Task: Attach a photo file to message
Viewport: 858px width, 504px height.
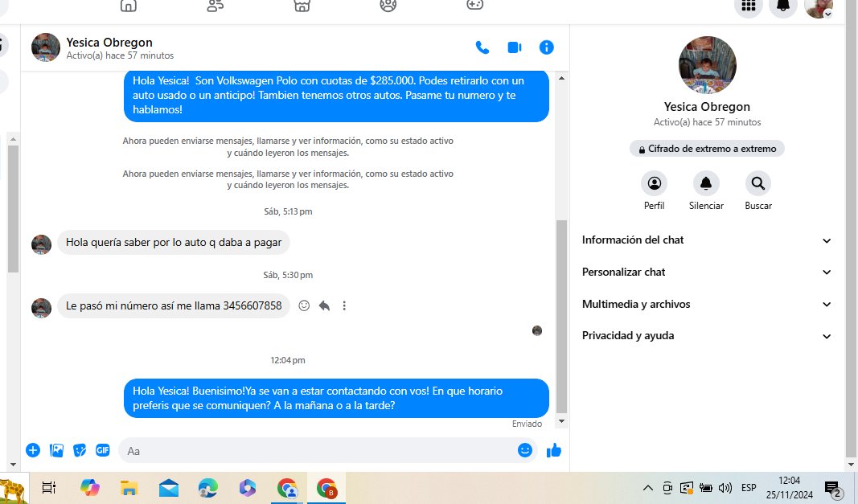Action: 56,450
